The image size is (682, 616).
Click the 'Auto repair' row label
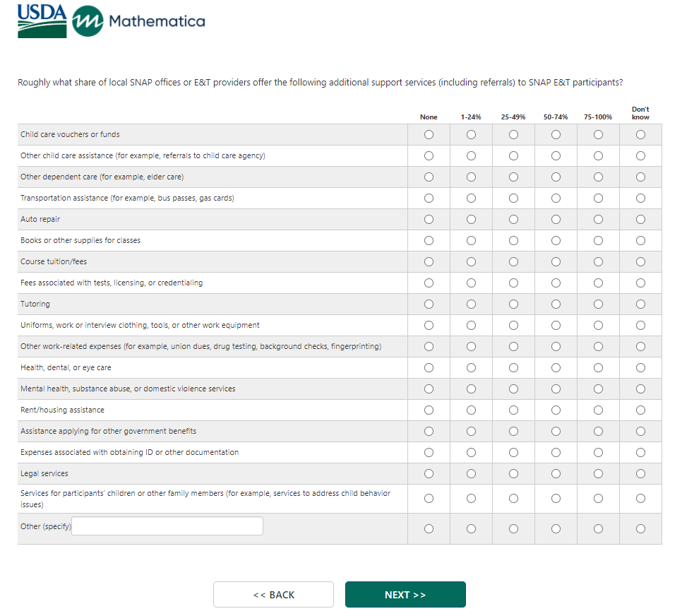(40, 220)
